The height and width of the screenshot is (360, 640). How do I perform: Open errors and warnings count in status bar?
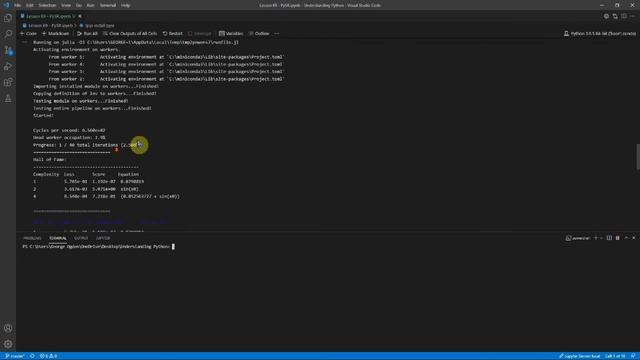point(48,356)
